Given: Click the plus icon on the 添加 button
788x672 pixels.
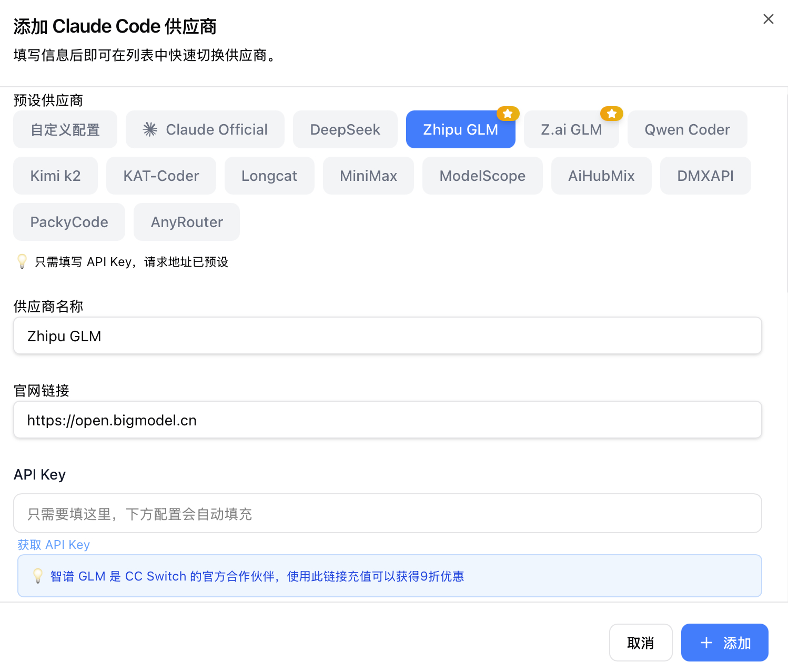Looking at the screenshot, I should tap(705, 643).
